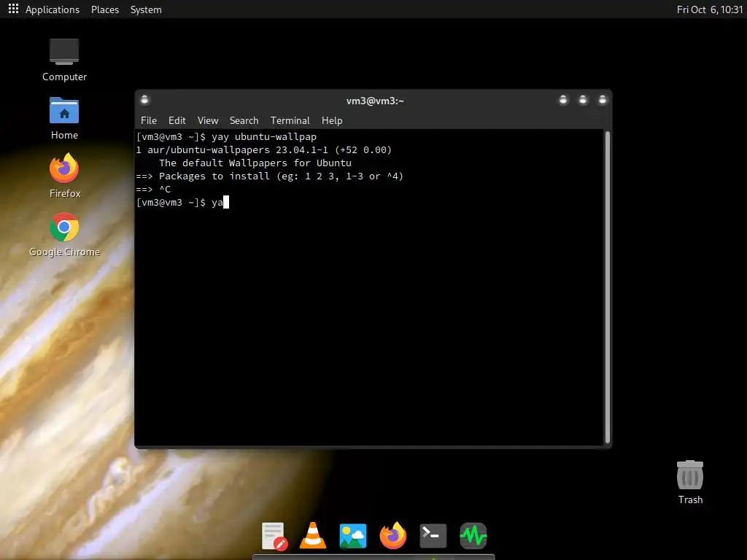Viewport: 747px width, 560px height.
Task: Click the current prompt line with 'ya'
Action: click(182, 203)
